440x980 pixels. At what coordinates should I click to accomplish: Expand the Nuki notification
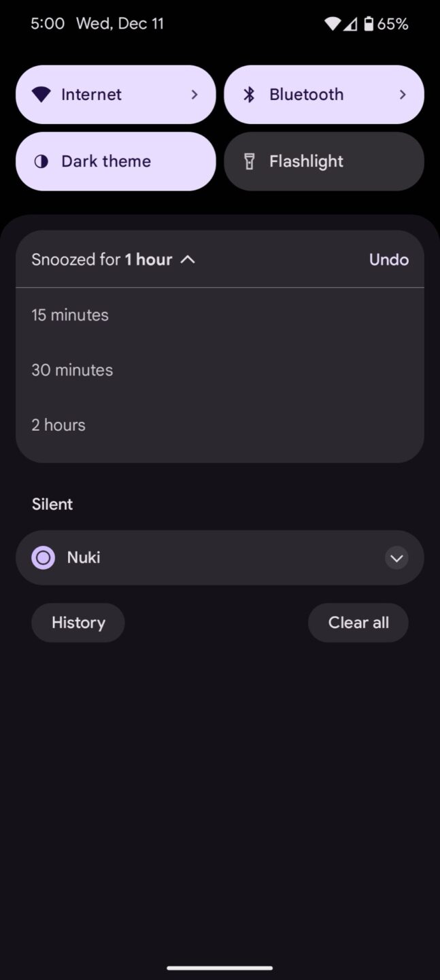[x=396, y=558]
